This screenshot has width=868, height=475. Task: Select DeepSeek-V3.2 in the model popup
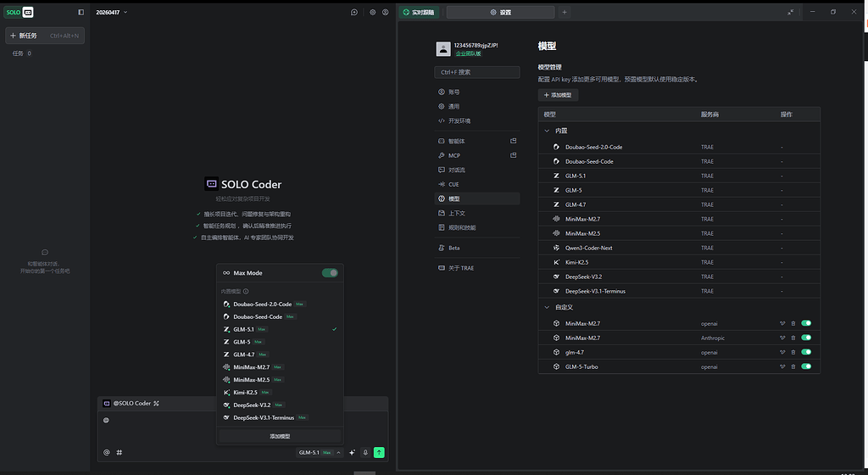click(x=280, y=405)
